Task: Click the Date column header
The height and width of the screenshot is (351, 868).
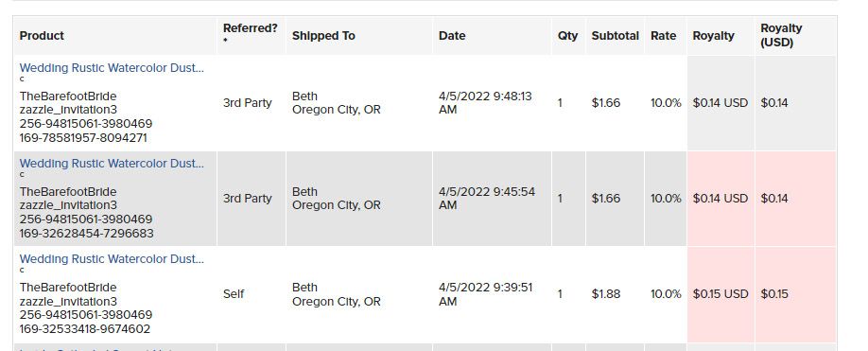Action: point(452,35)
